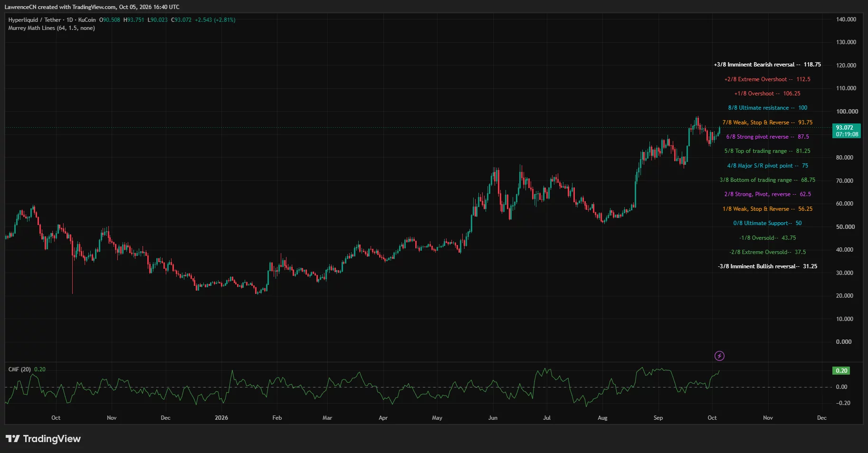Click the +1/8 Overshoot 106.25 label
This screenshot has height=453, width=868.
tap(767, 94)
